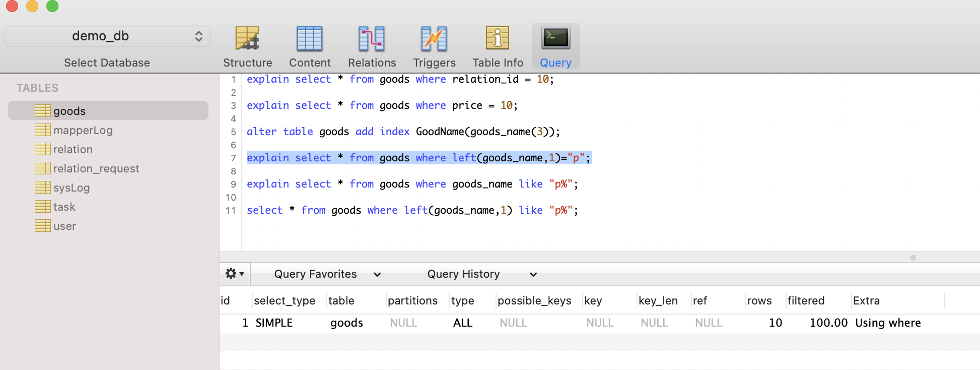The width and height of the screenshot is (980, 370).
Task: Open the Relations view icon
Action: click(372, 38)
